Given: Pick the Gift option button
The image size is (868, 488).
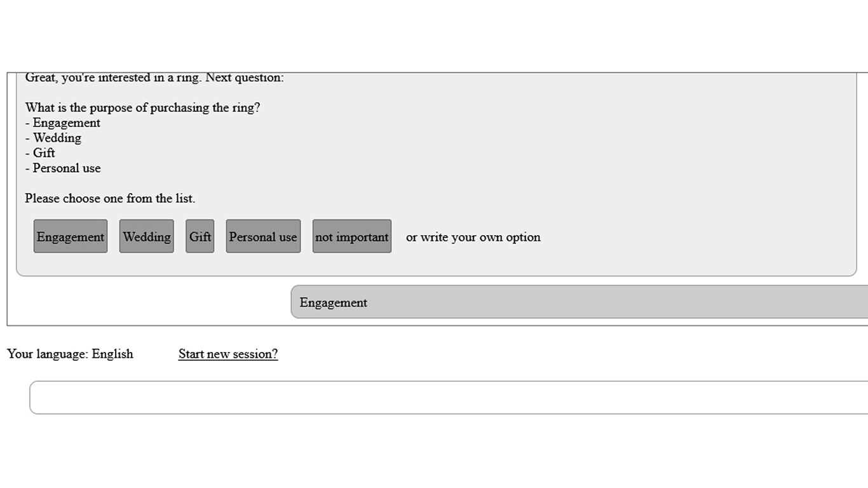Looking at the screenshot, I should 200,236.
